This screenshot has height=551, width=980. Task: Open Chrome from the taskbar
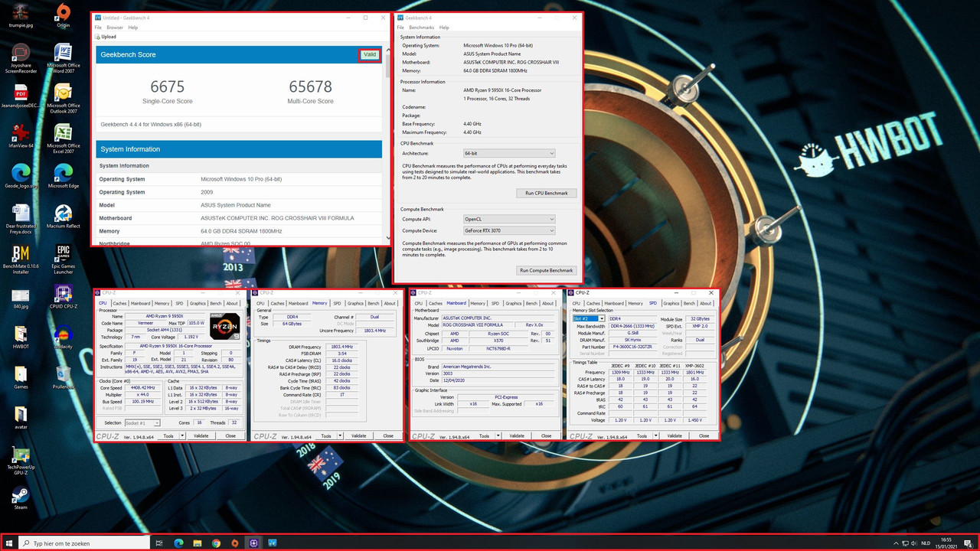pyautogui.click(x=216, y=543)
